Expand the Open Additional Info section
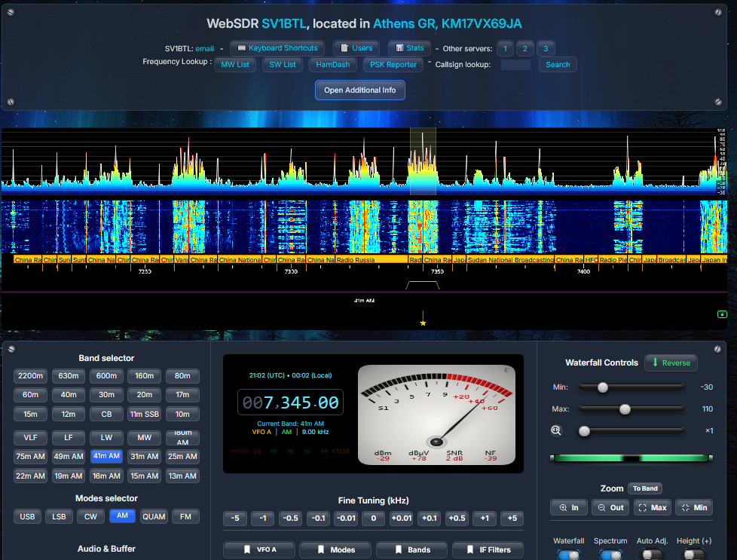737x560 pixels. (360, 90)
